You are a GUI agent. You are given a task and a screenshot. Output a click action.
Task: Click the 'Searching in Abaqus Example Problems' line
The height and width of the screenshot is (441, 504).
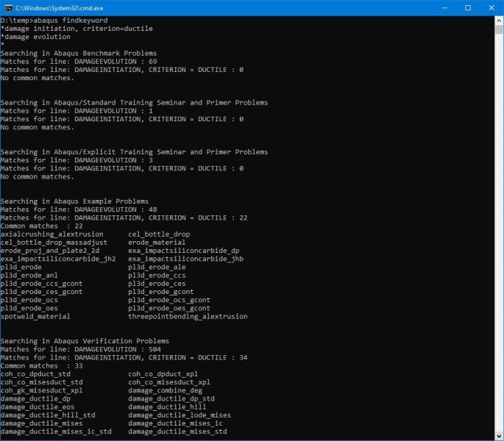click(74, 201)
